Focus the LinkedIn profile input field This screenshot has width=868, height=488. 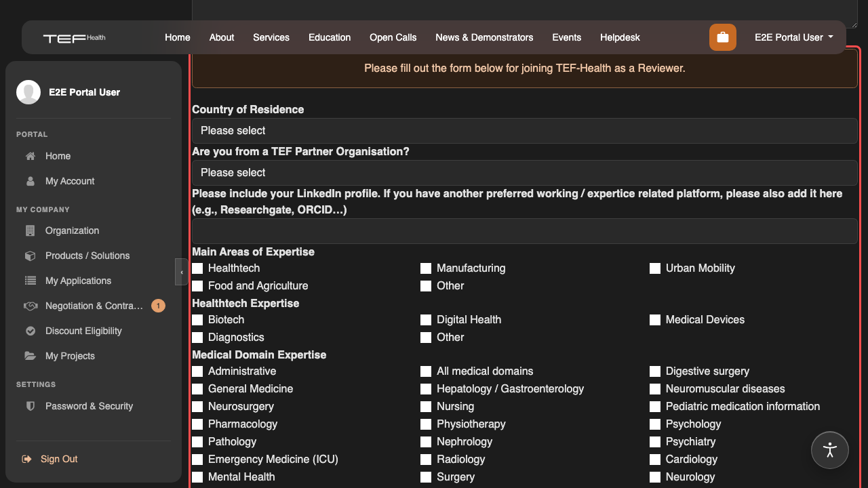point(525,231)
